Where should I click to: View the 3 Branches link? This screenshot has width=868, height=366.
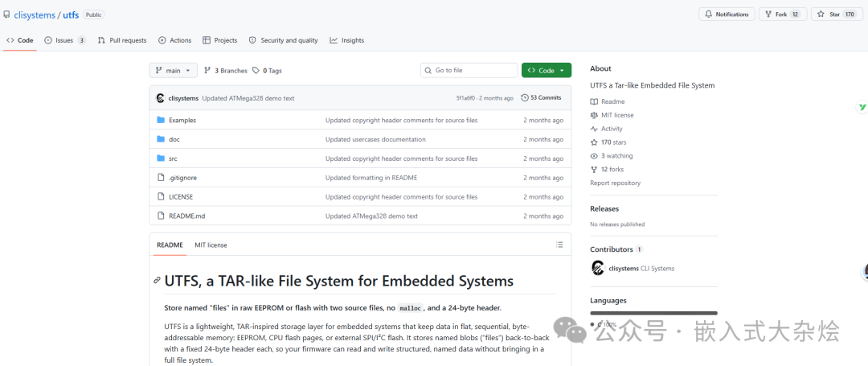pyautogui.click(x=225, y=70)
